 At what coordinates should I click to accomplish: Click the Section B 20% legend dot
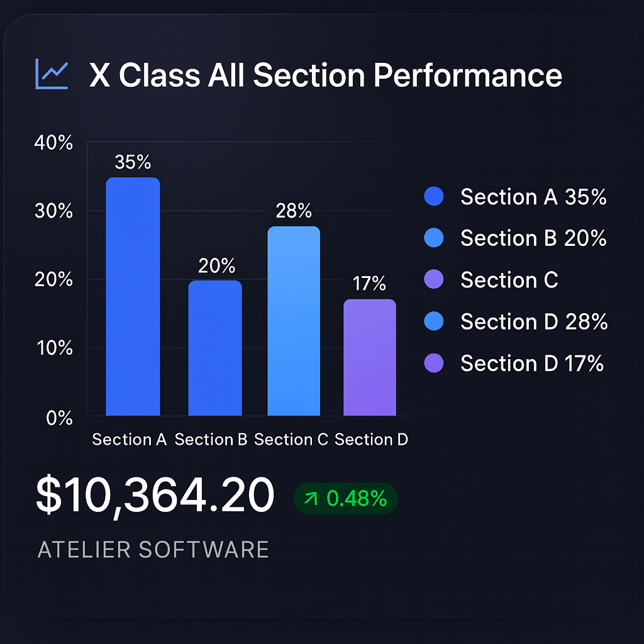point(434,238)
